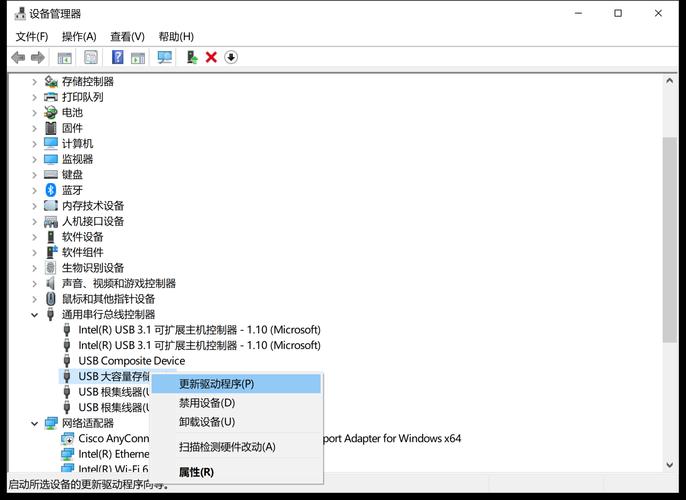
Task: Click the fingerprint icon beside 生物识别设备
Action: [51, 268]
